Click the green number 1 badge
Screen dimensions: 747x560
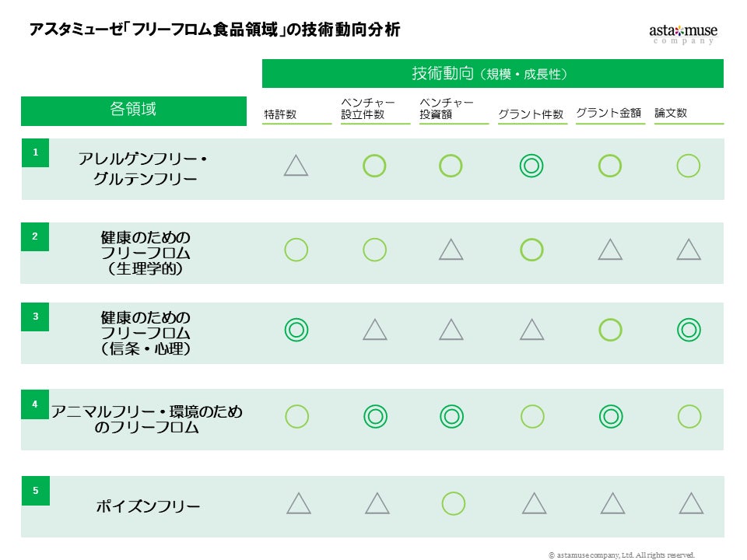(x=35, y=153)
